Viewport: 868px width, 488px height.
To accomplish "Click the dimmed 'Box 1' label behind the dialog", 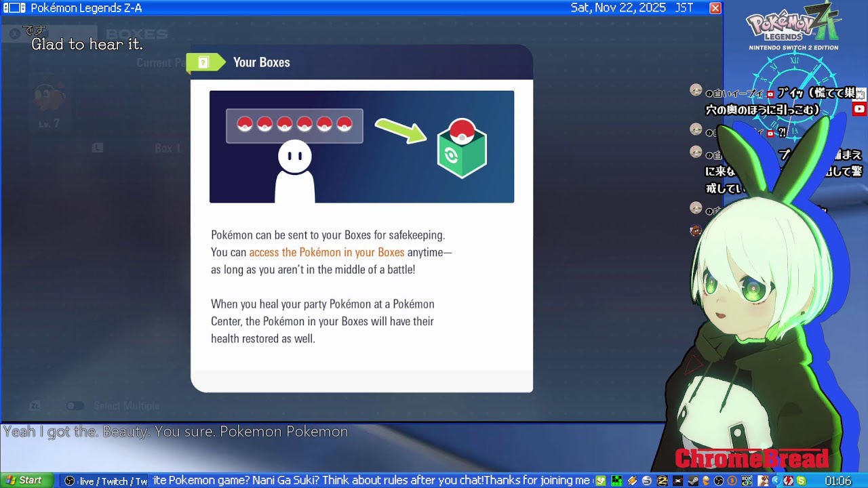I will [167, 148].
